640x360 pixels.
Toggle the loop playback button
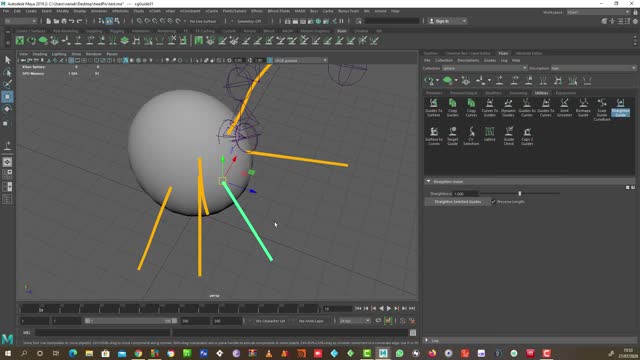pos(378,321)
